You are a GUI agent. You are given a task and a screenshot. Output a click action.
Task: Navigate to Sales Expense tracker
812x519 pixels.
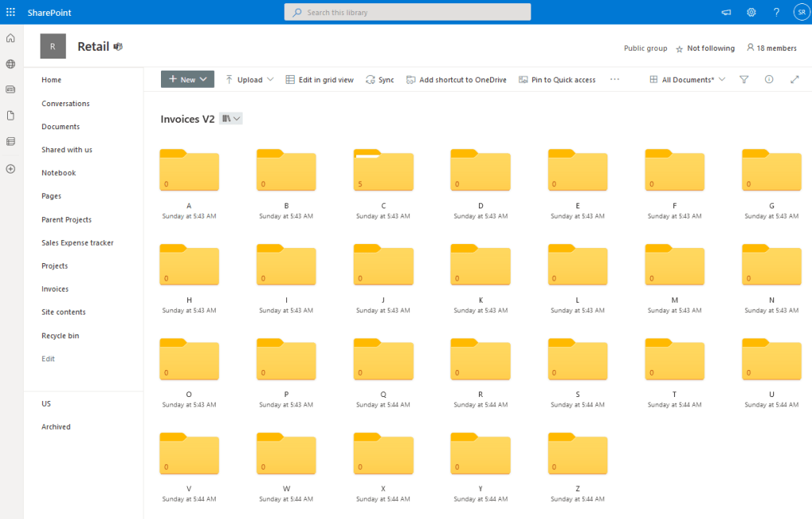[x=78, y=242]
